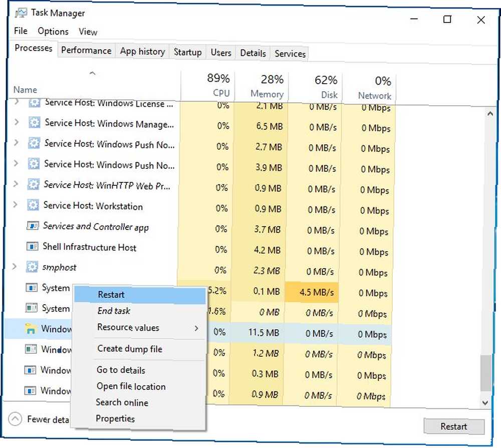Sort by the Network column header
Screen dimensions: 501x448
point(369,88)
